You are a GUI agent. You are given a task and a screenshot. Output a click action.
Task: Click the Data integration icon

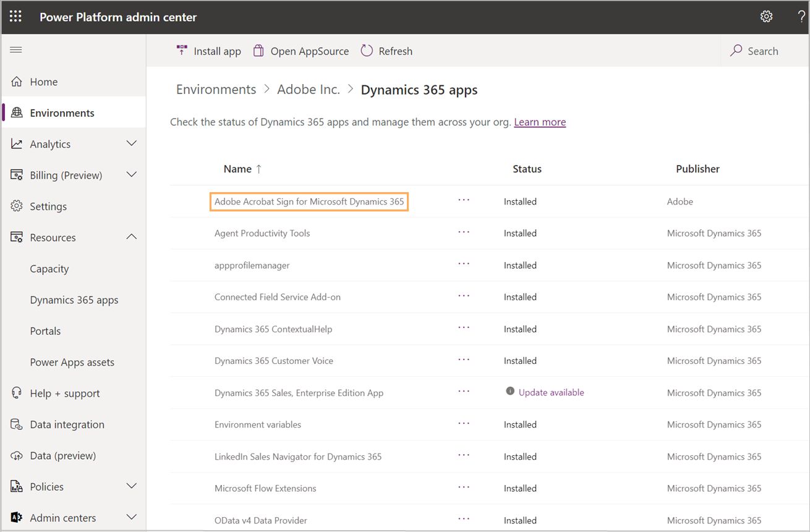click(x=17, y=424)
